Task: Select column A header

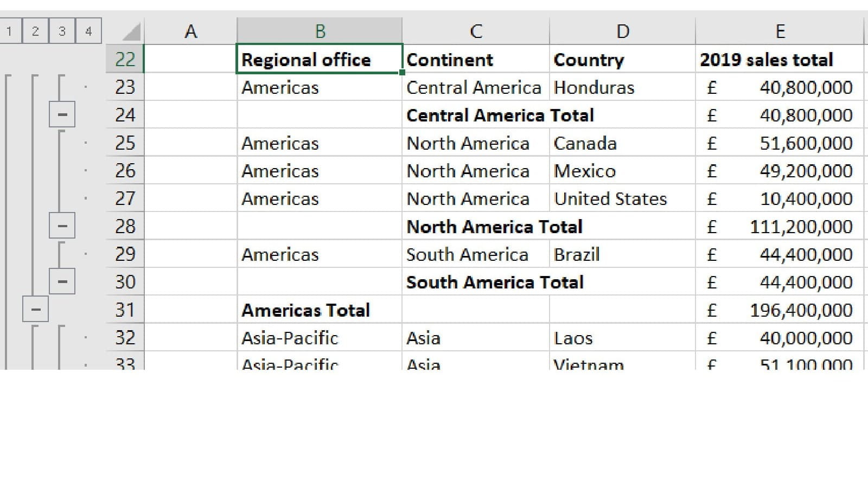Action: (190, 31)
